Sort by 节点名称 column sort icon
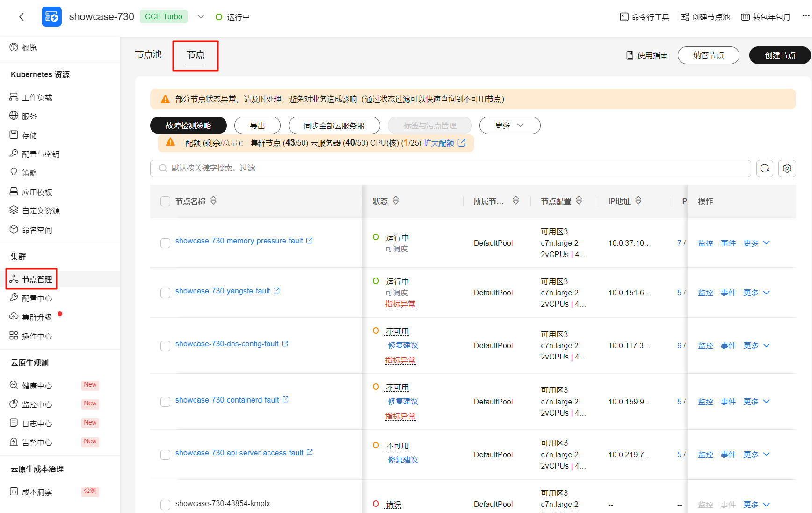This screenshot has height=513, width=812. pyautogui.click(x=213, y=201)
